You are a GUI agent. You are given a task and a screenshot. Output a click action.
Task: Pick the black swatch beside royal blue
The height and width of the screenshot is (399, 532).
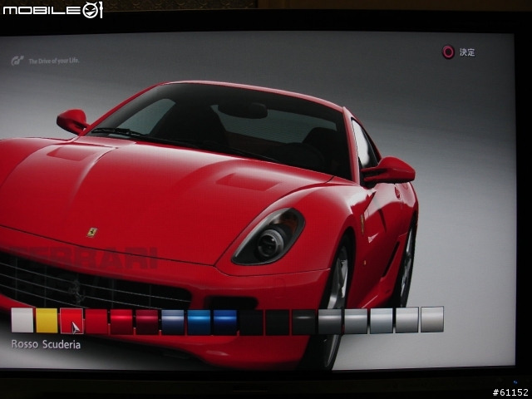(251, 323)
